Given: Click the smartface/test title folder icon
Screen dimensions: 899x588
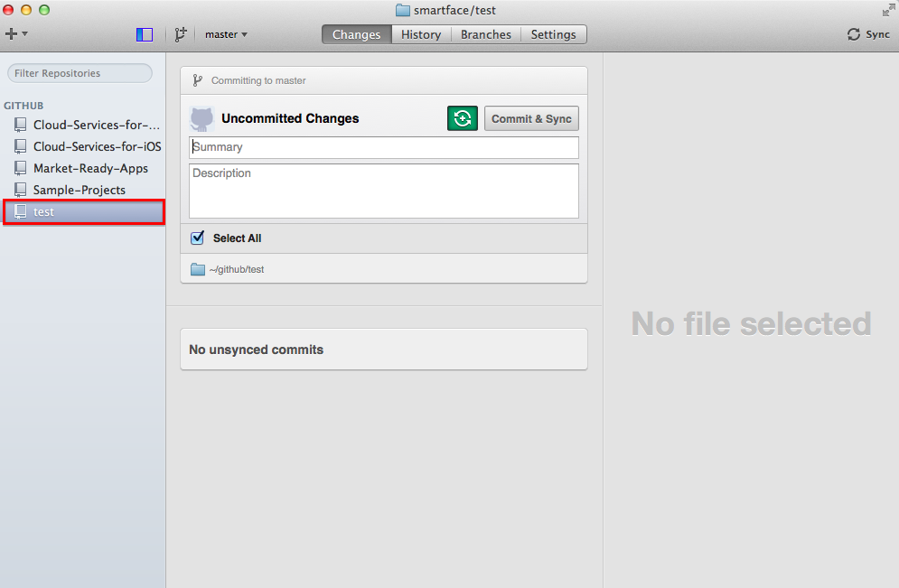Looking at the screenshot, I should [403, 10].
